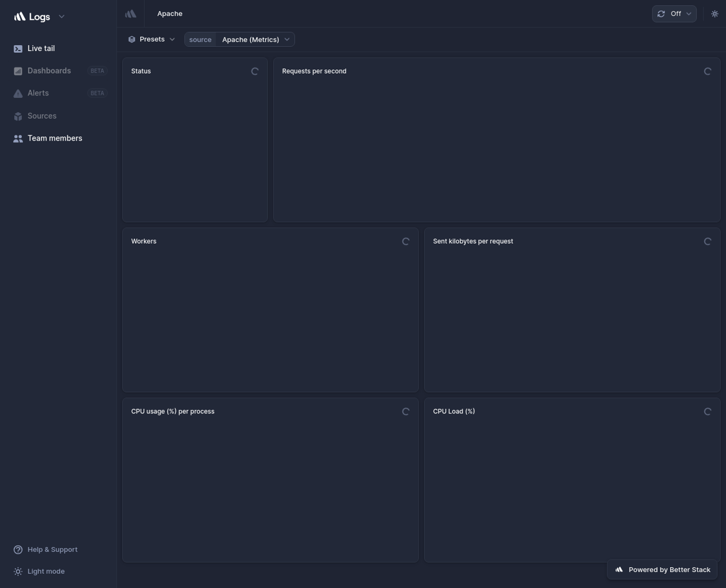Expand the workspace switcher chevron next to Logs
Screen dimensions: 726x588
[61, 16]
